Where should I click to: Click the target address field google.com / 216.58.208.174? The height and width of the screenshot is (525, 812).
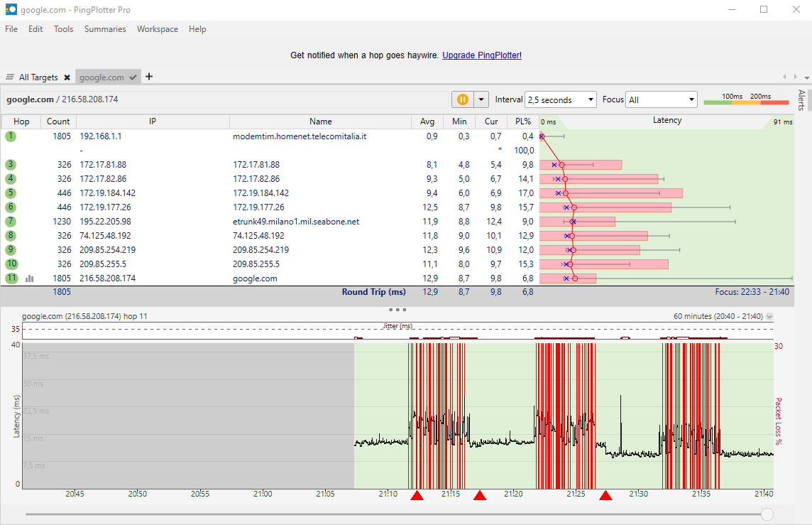pos(226,99)
